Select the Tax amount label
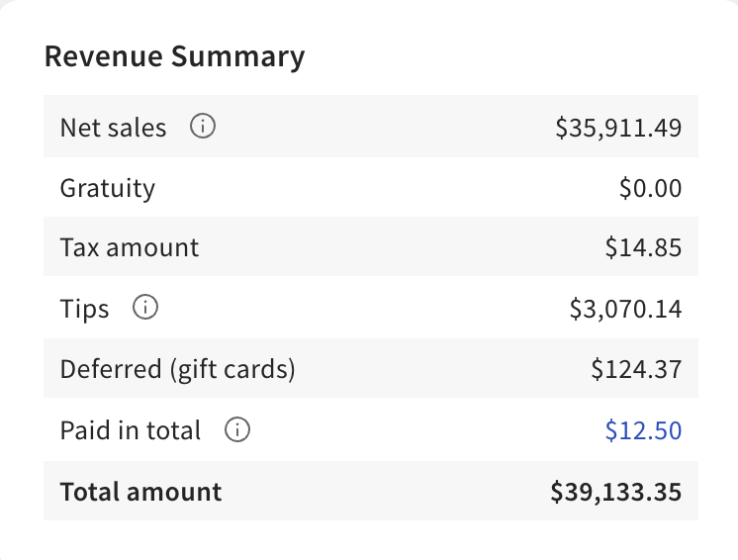Image resolution: width=738 pixels, height=560 pixels. 129,248
